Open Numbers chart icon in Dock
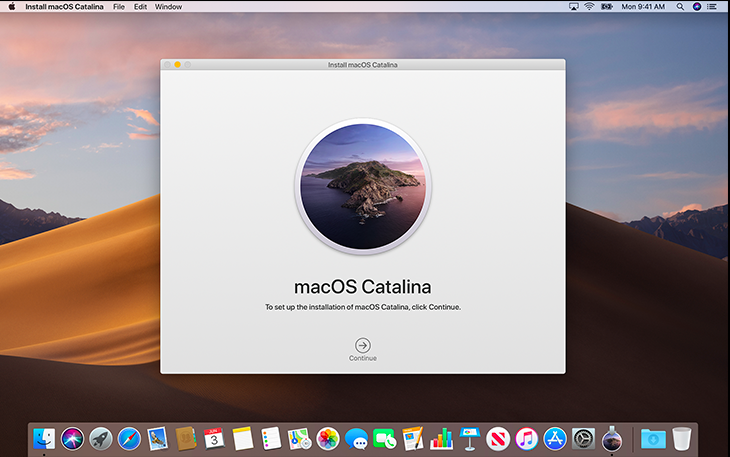The image size is (730, 457). click(x=441, y=438)
